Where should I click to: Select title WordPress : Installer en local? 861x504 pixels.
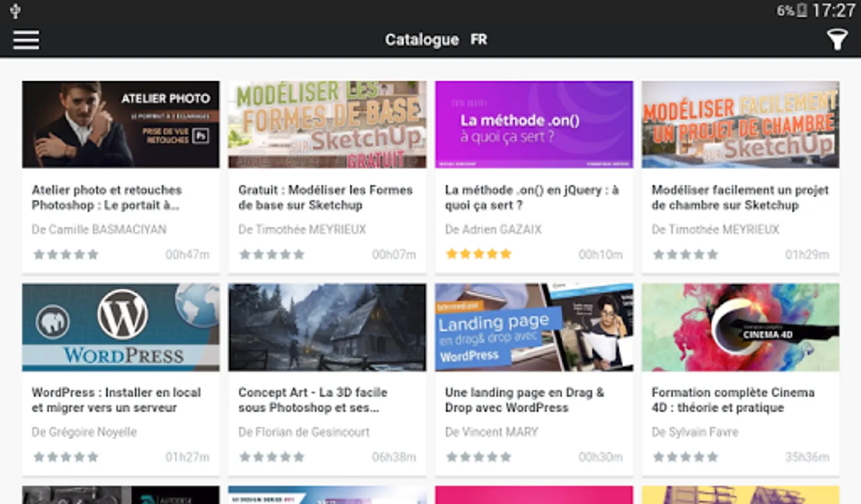[x=116, y=400]
